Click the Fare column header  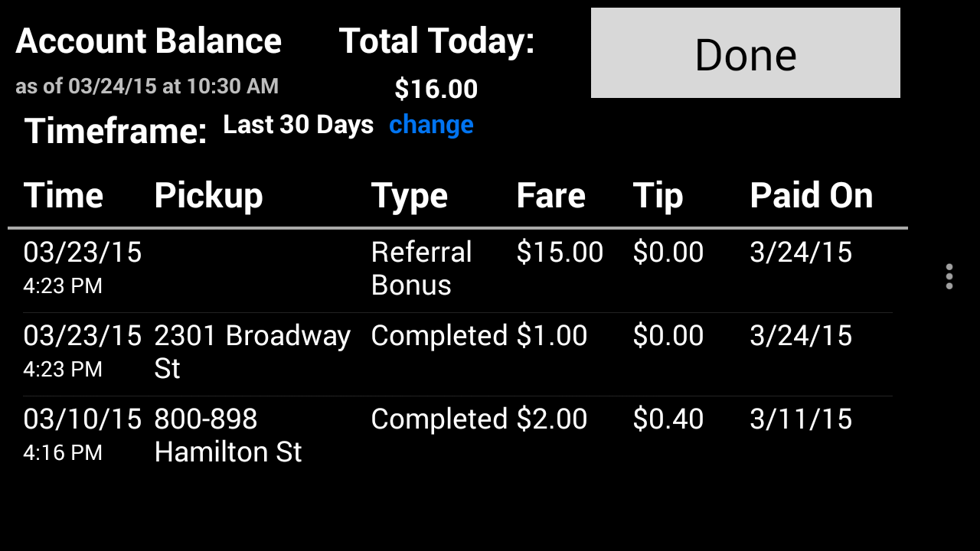click(x=551, y=196)
